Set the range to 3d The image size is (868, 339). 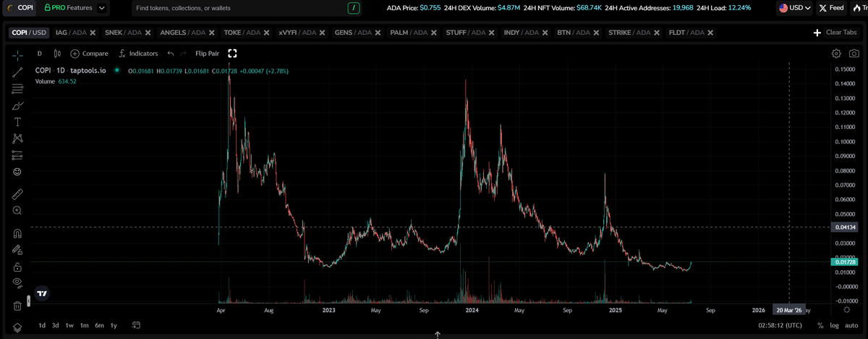pyautogui.click(x=56, y=325)
